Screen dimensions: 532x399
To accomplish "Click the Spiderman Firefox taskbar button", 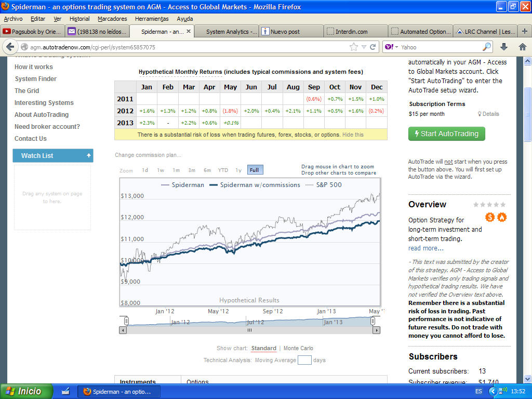I will click(118, 392).
